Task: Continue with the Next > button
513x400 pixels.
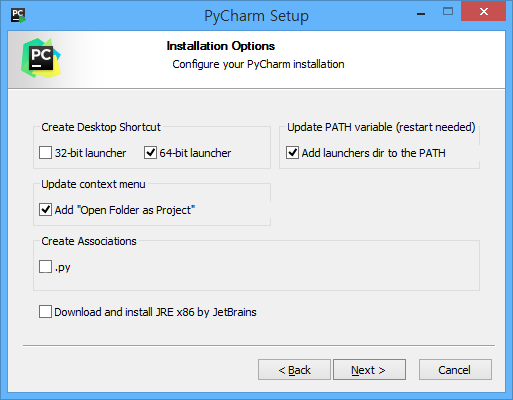Action: pyautogui.click(x=369, y=370)
